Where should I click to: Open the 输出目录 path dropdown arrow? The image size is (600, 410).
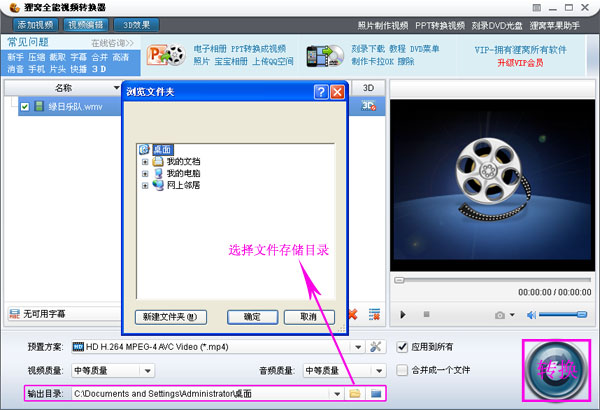pos(337,394)
